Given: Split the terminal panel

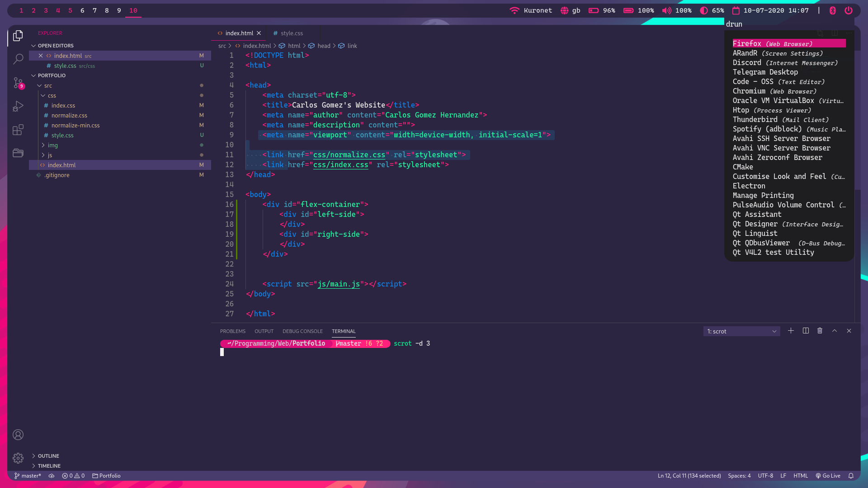Looking at the screenshot, I should (806, 331).
